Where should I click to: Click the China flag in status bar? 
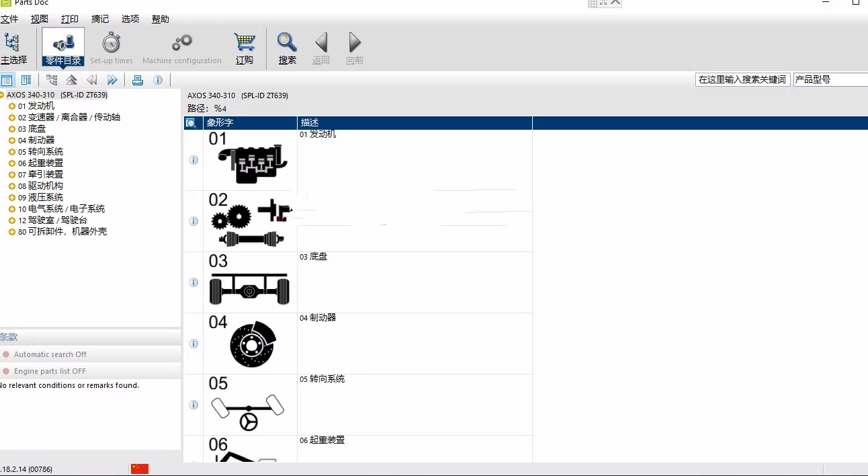coord(140,469)
